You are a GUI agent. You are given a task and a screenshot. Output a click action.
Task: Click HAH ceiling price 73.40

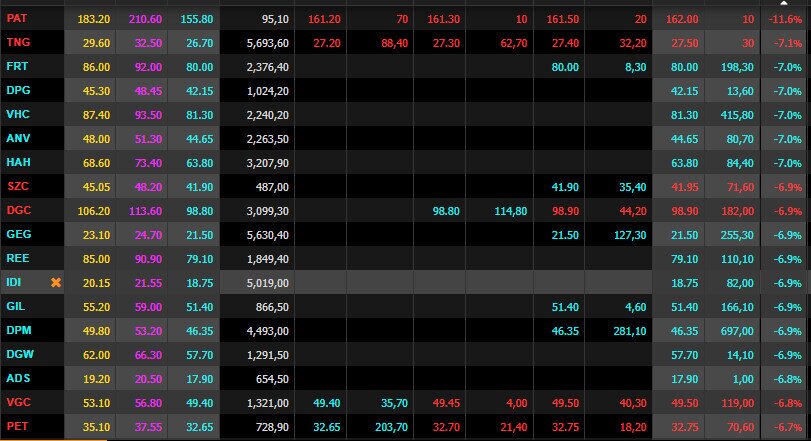[x=148, y=163]
